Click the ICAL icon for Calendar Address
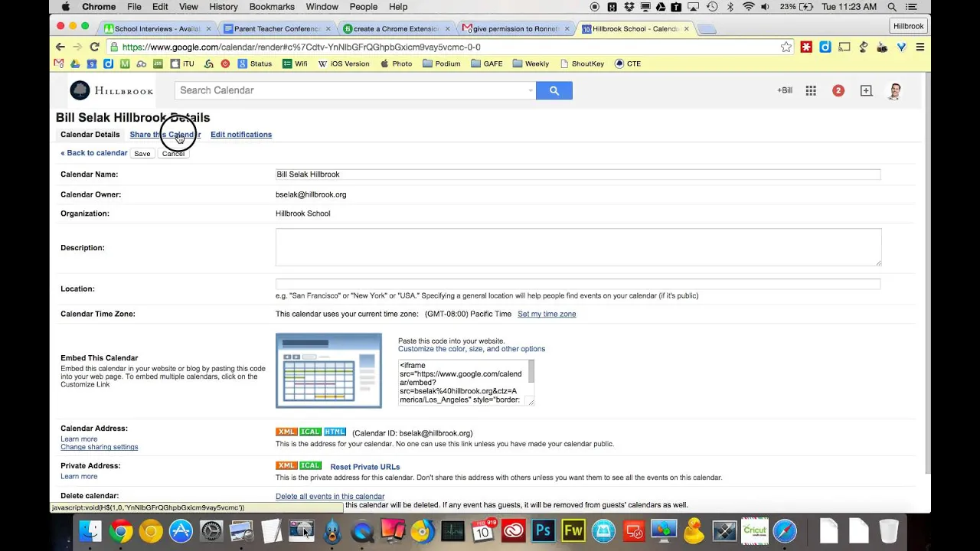 coord(310,432)
